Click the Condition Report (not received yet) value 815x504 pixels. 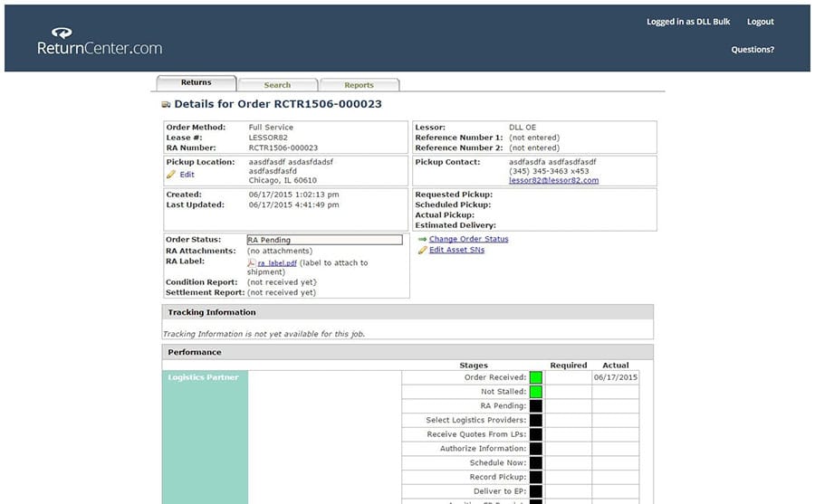click(282, 282)
